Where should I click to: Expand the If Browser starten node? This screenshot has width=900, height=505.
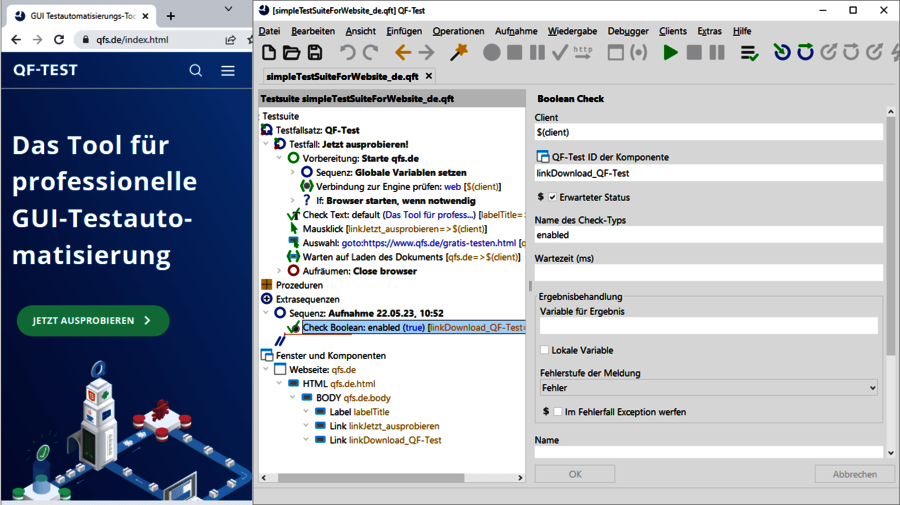coord(292,200)
